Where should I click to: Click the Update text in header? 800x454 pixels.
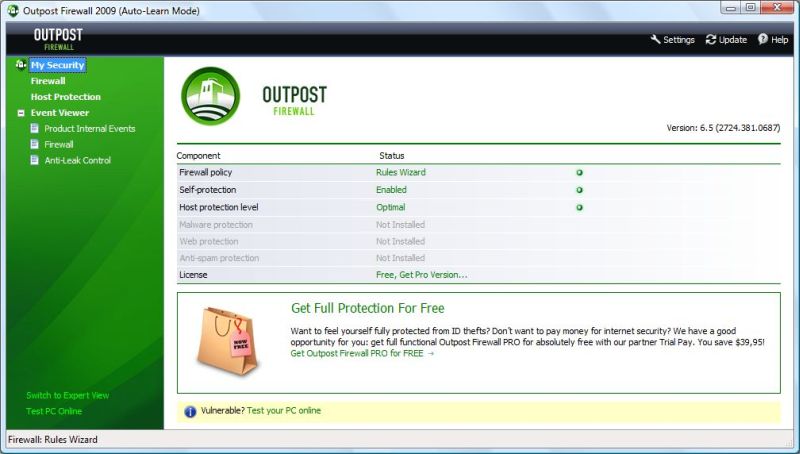pos(733,40)
